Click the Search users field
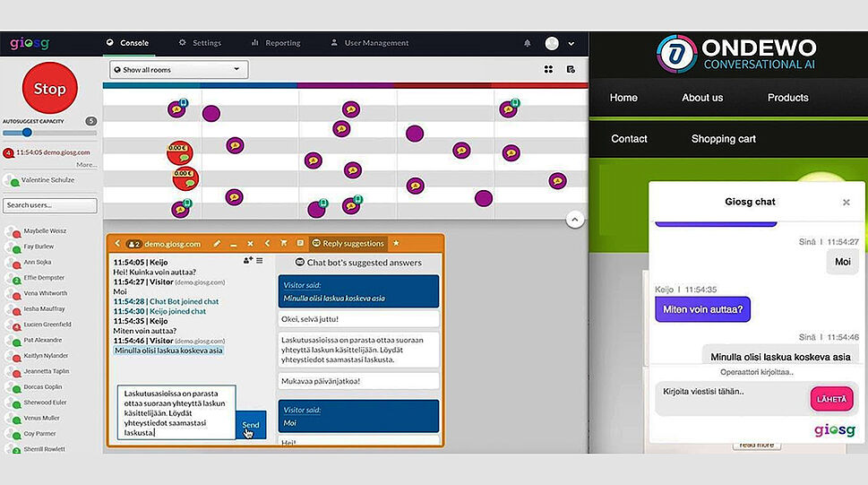The height and width of the screenshot is (485, 868). coord(50,205)
